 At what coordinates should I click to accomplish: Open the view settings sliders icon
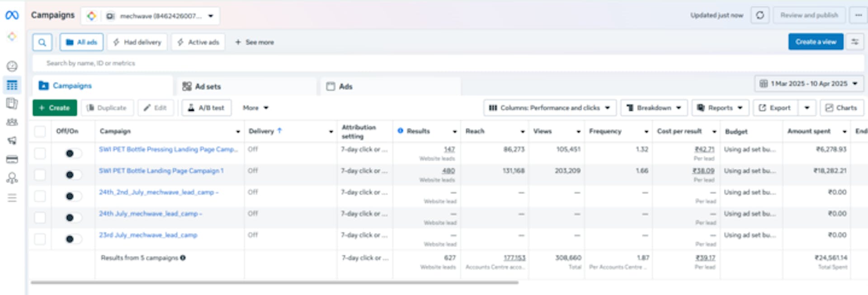click(x=855, y=42)
